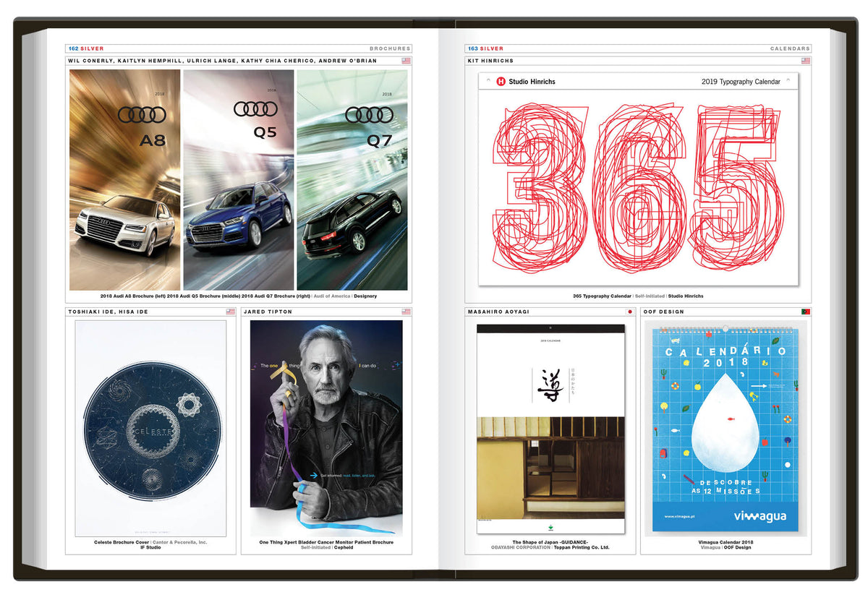Click the 'MASAHIRO AOYAGI' name
Image resolution: width=868 pixels, height=600 pixels.
[x=497, y=312]
